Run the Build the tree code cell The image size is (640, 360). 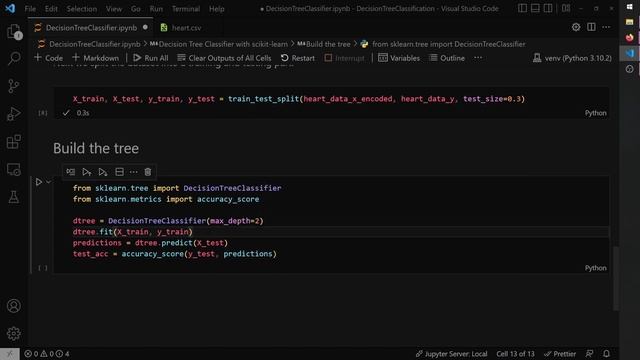point(39,182)
